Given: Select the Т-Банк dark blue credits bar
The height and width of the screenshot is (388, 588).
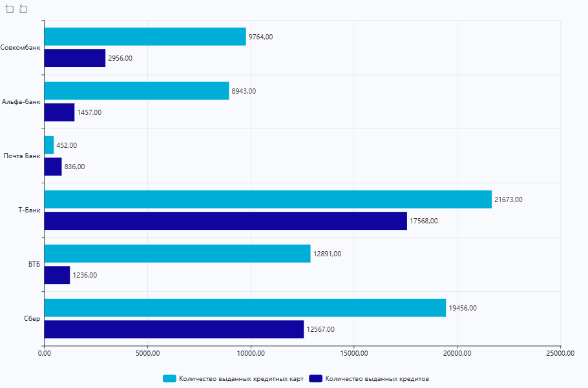Looking at the screenshot, I should click(x=226, y=221).
